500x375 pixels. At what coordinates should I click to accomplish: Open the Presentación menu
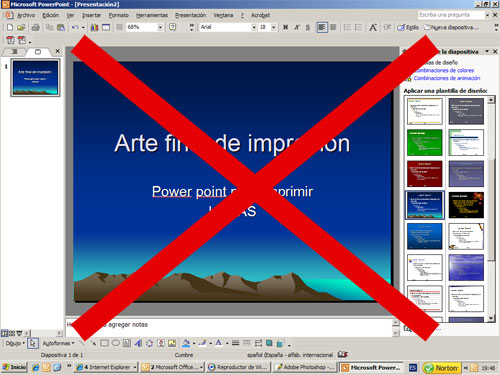coord(191,15)
